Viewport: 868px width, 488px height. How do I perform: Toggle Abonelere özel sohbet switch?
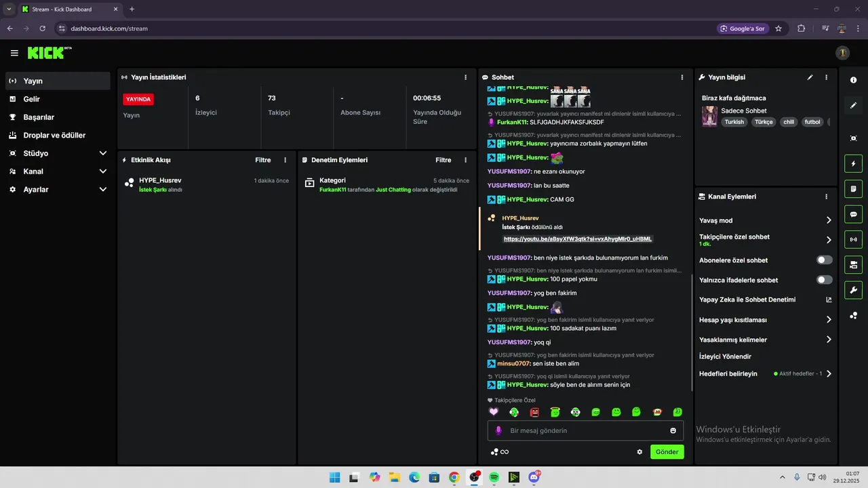825,260
